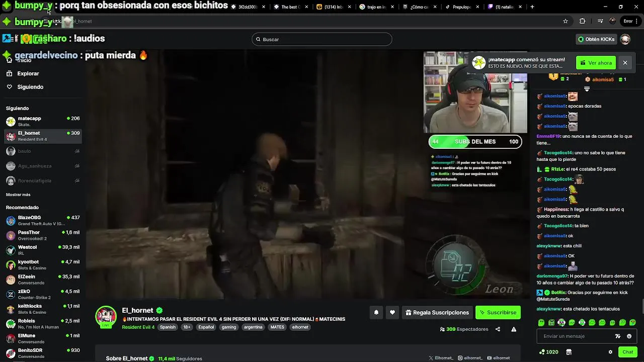Open El_hornet channel in Siguiendo list
Image resolution: width=644 pixels, height=362 pixels.
tap(43, 136)
